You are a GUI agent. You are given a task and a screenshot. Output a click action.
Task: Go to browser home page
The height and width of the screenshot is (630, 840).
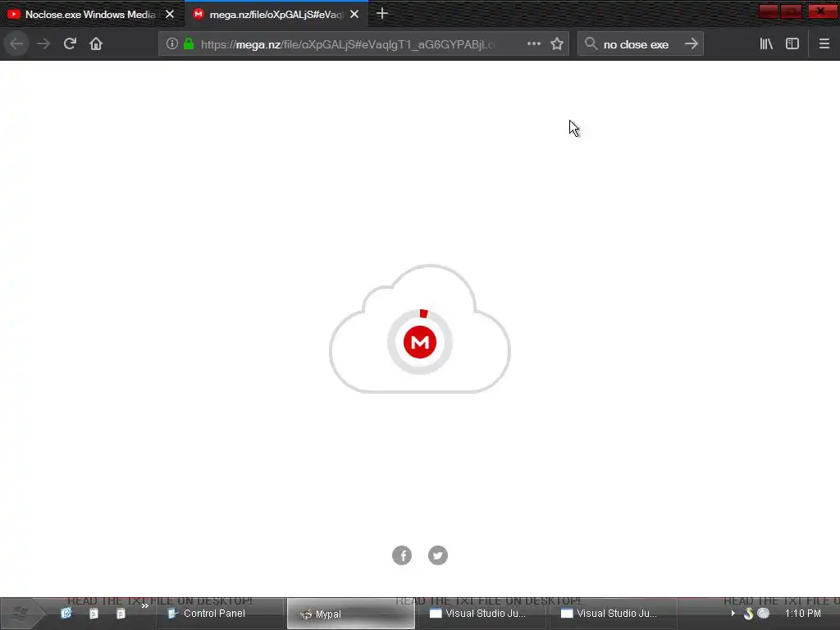point(96,43)
